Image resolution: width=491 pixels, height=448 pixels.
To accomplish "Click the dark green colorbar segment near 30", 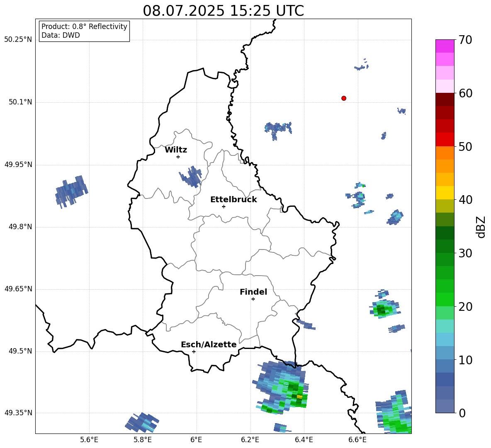I will 445,246.
